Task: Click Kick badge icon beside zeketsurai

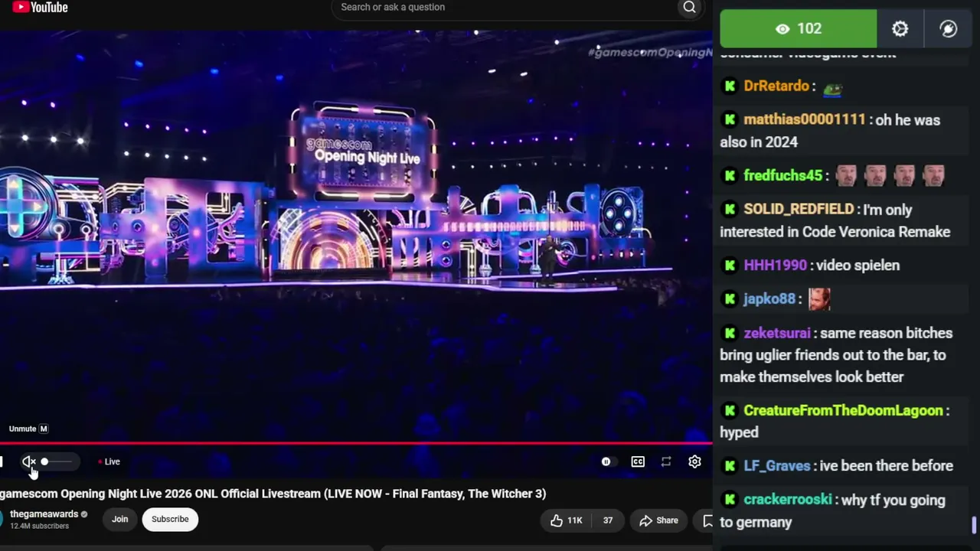Action: (730, 333)
